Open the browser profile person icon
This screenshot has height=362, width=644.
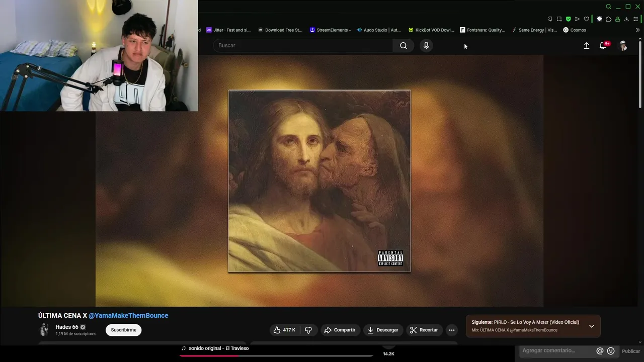(617, 19)
